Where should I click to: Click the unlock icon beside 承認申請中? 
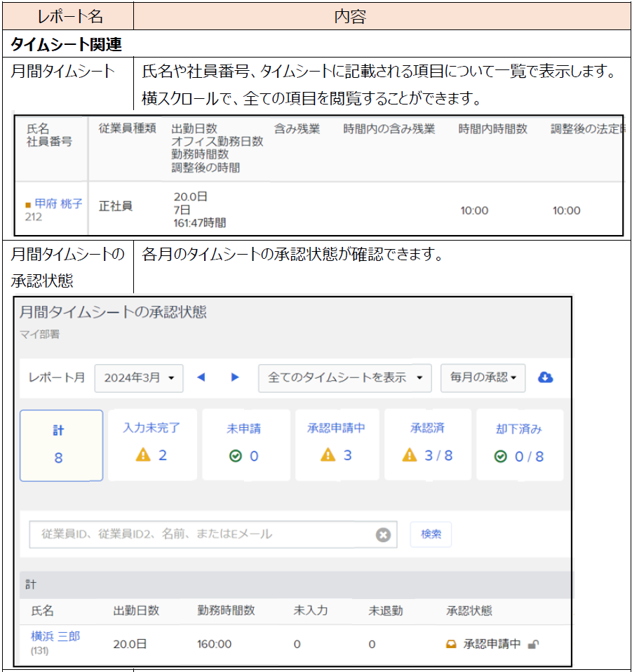534,645
